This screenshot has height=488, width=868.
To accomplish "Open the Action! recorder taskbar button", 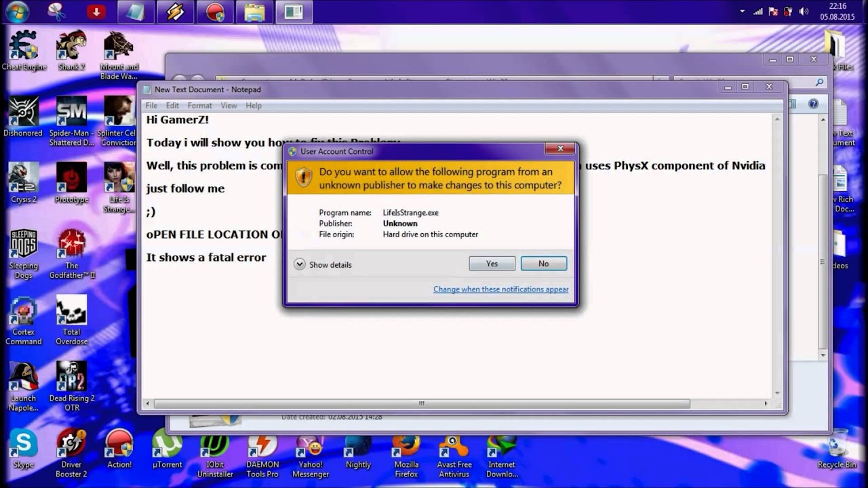I will [x=215, y=12].
